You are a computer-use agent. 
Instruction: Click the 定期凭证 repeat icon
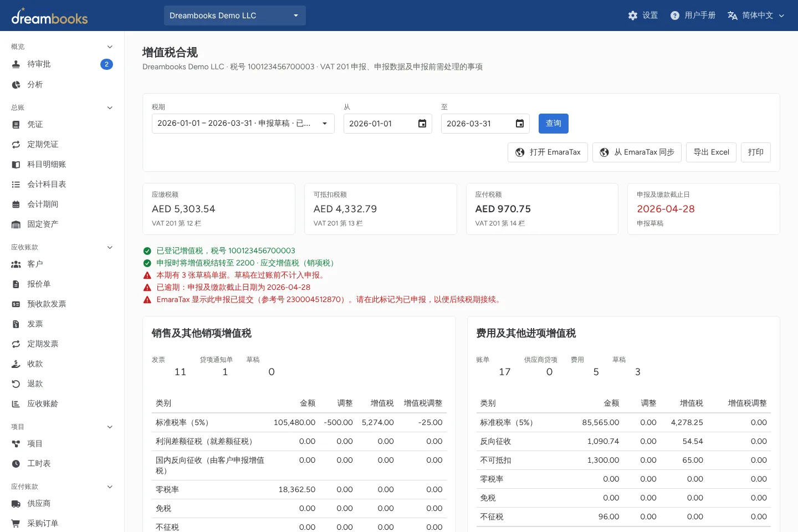click(16, 145)
